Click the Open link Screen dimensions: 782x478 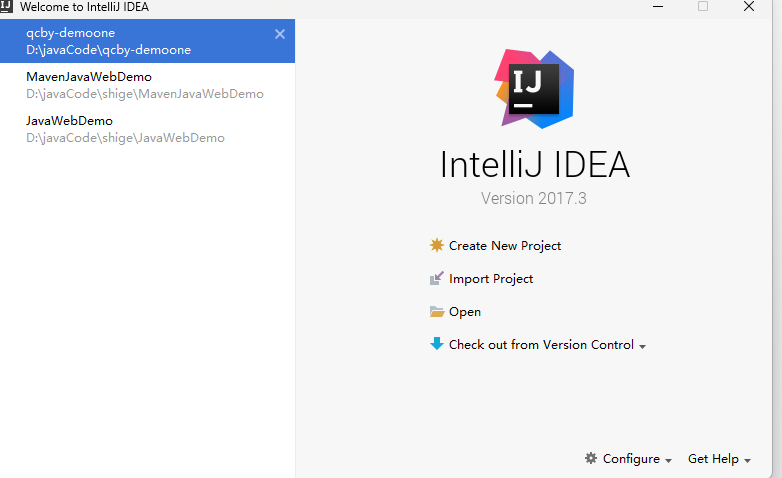465,312
